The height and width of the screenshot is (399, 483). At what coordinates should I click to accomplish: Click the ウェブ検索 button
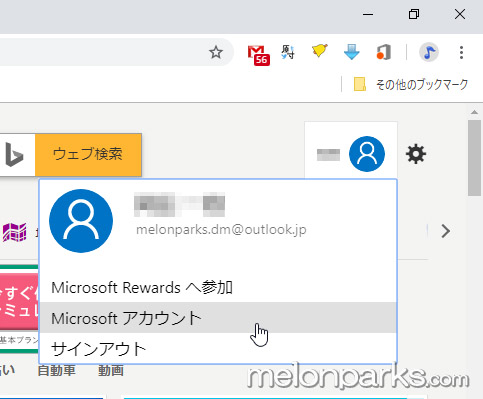(88, 155)
